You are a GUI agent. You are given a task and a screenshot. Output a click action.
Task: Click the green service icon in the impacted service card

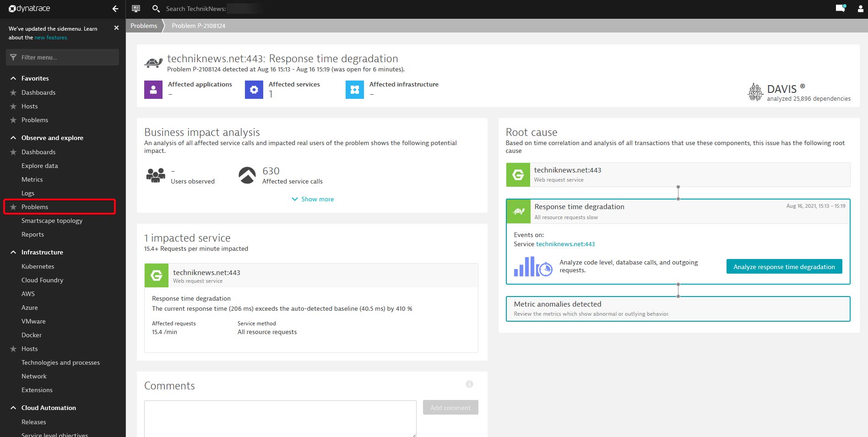tap(157, 275)
